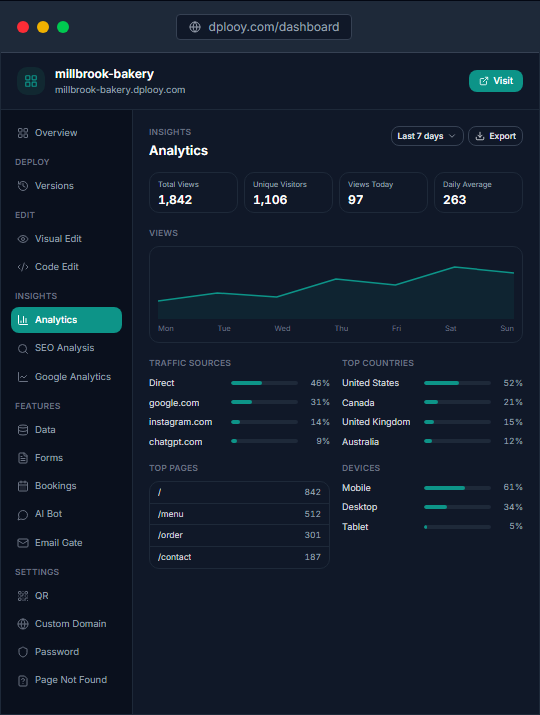Click the globe icon in address bar
The height and width of the screenshot is (715, 540).
click(x=195, y=27)
